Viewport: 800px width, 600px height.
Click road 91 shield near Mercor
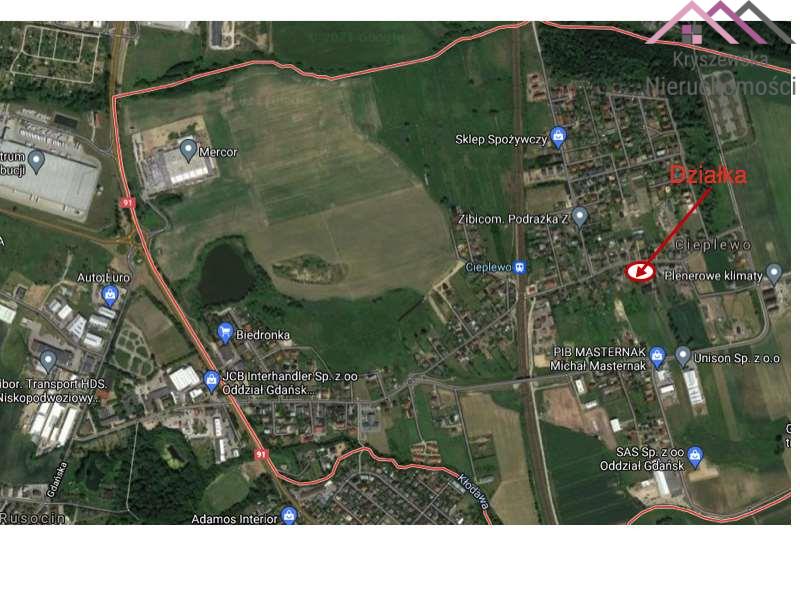(x=127, y=203)
